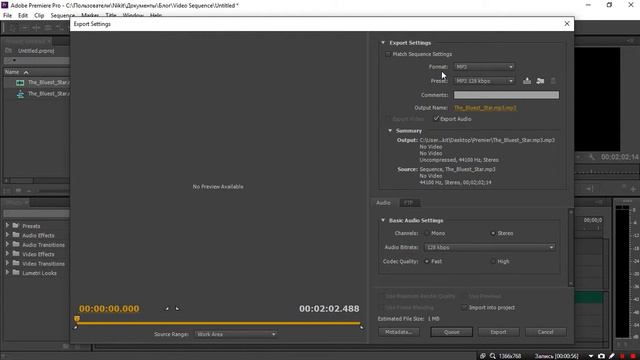Collapse the Basic Audio Settings section
The image size is (640, 360).
coord(383,220)
